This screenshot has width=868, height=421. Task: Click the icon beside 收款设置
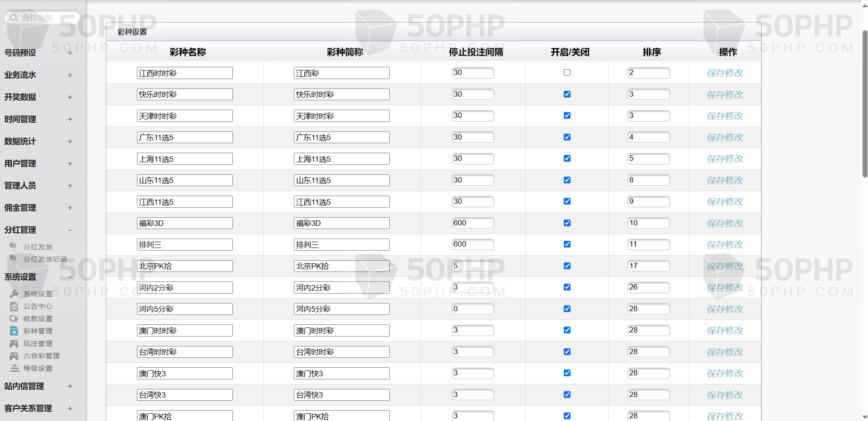coord(14,318)
